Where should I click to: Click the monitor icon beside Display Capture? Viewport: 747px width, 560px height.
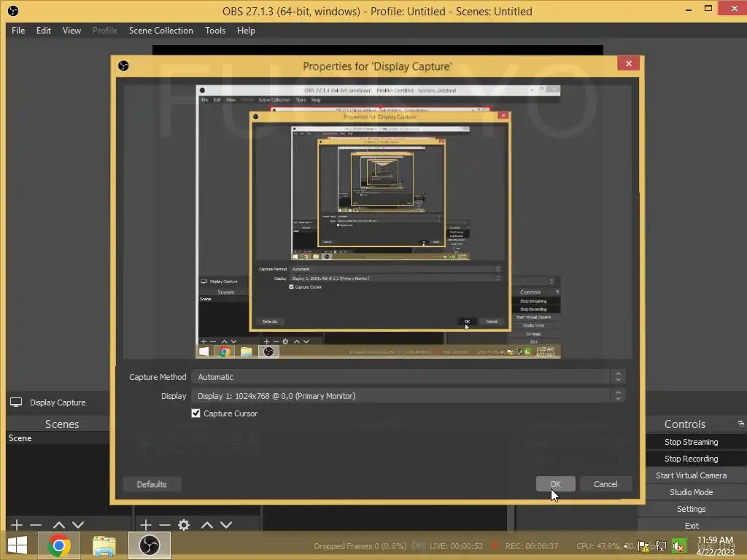(x=16, y=402)
